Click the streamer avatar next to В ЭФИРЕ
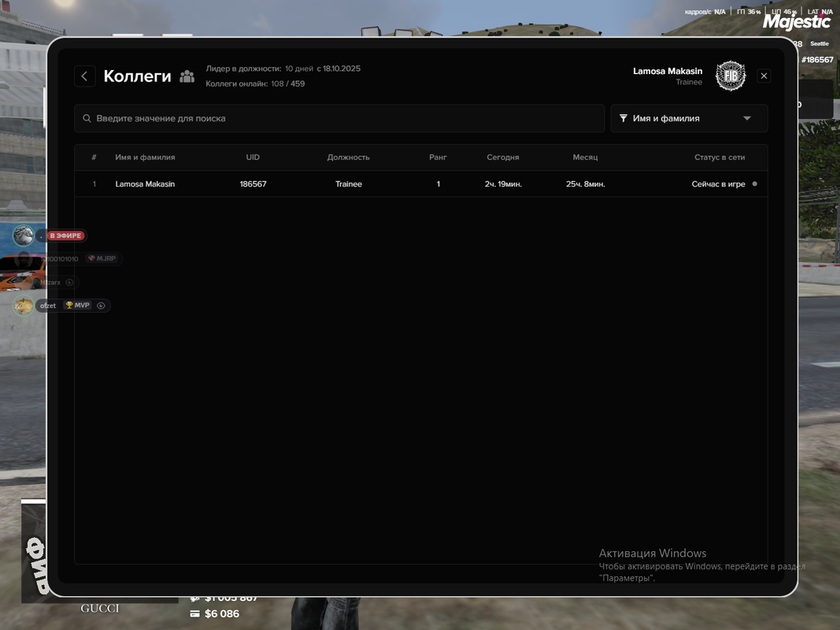This screenshot has height=630, width=840. [24, 235]
